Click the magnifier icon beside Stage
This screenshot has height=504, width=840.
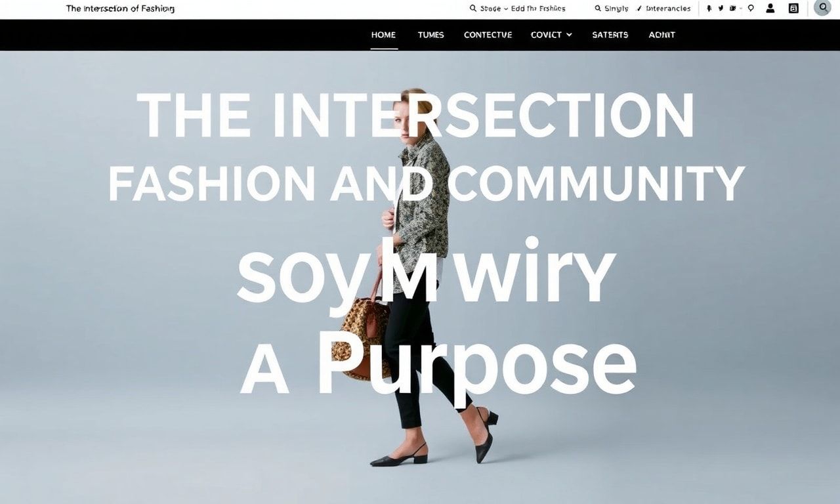tap(472, 9)
